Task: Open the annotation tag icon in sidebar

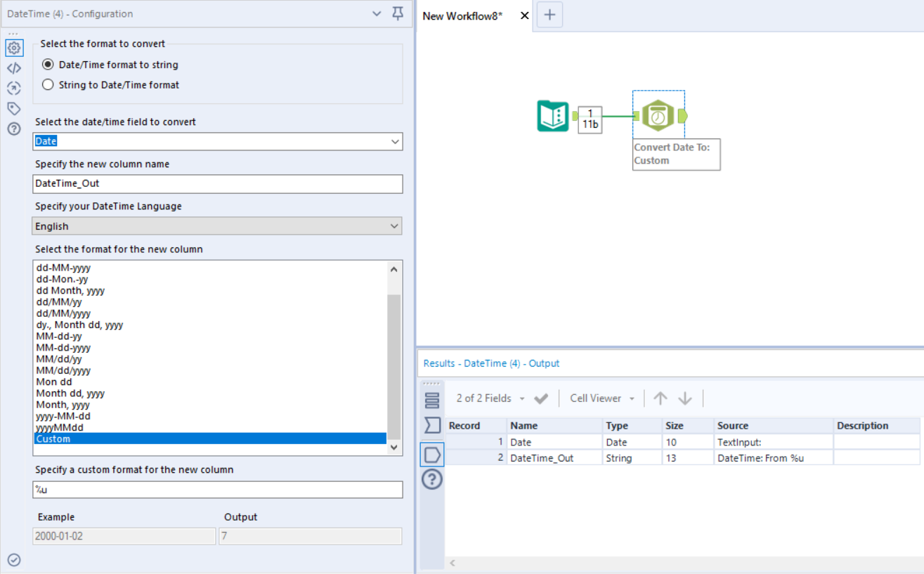Action: click(x=14, y=108)
